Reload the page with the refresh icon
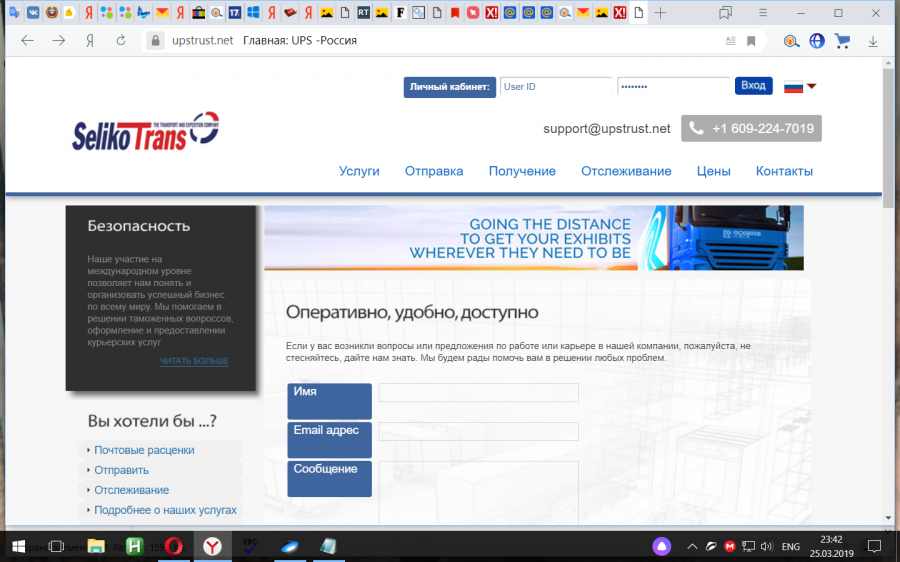 pos(121,41)
